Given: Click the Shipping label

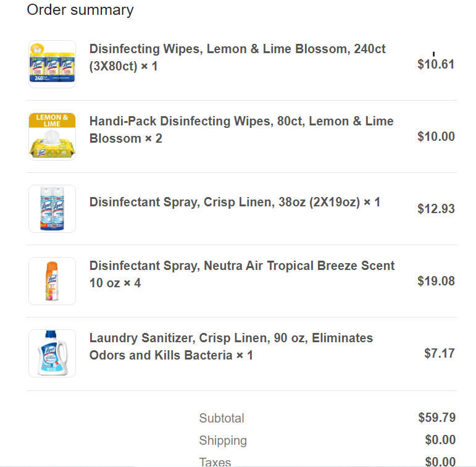Looking at the screenshot, I should click(x=223, y=440).
